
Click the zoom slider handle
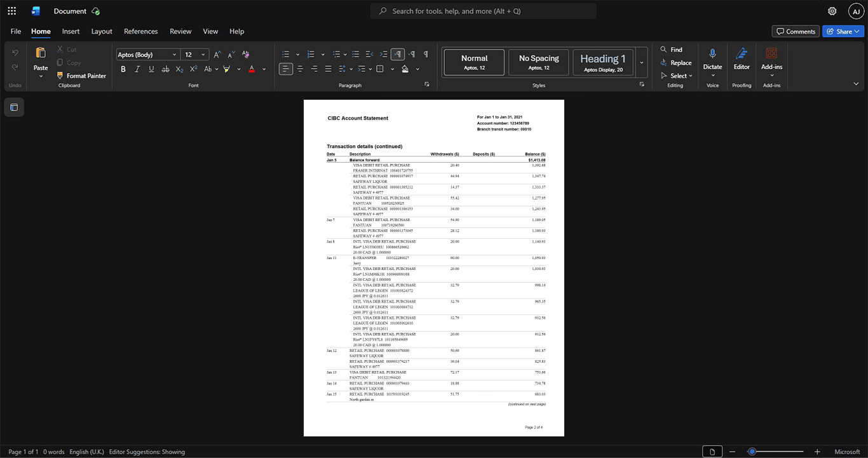pyautogui.click(x=752, y=452)
